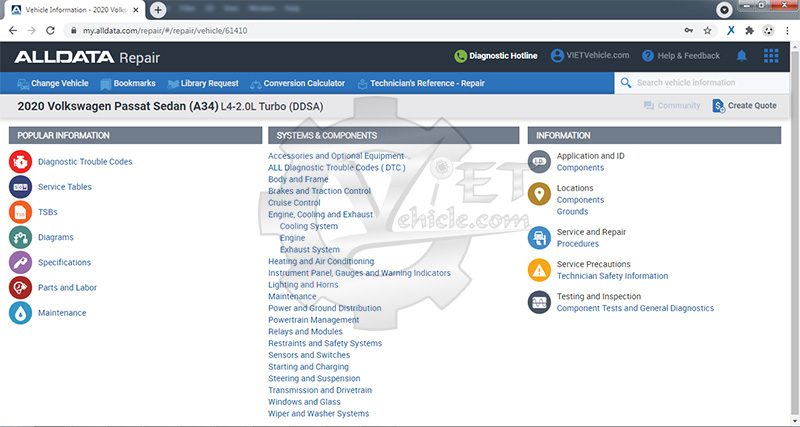Viewport: 800px width, 427px height.
Task: Click the orange TSBs icon
Action: point(20,212)
